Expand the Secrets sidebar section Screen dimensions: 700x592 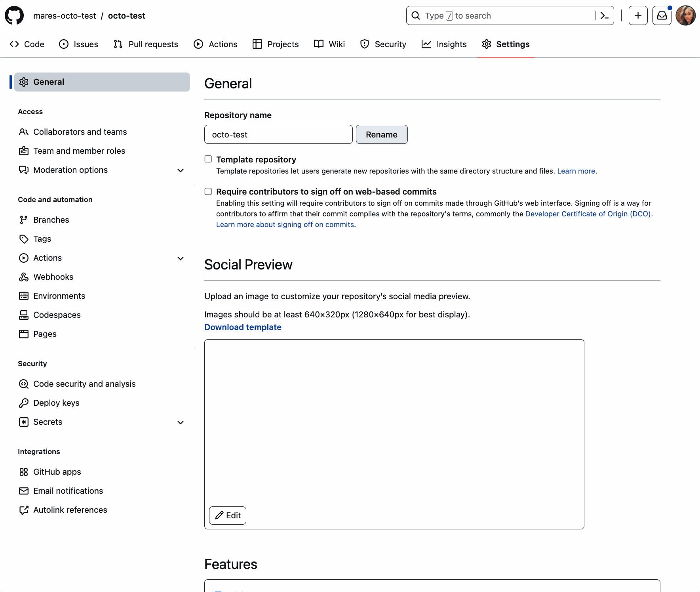click(x=181, y=422)
